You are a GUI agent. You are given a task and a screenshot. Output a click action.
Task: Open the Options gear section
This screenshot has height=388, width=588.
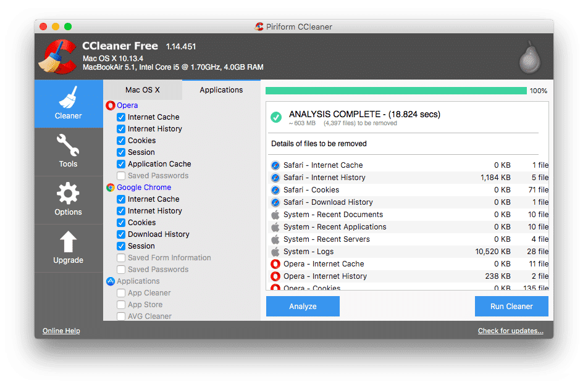coord(69,200)
